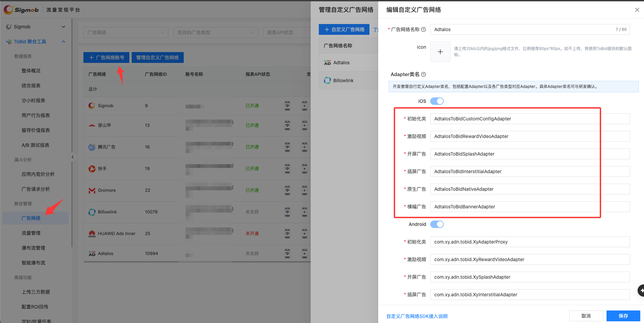
Task: Click the AdtalosToBidBannerAdapter input field
Action: [x=530, y=207]
